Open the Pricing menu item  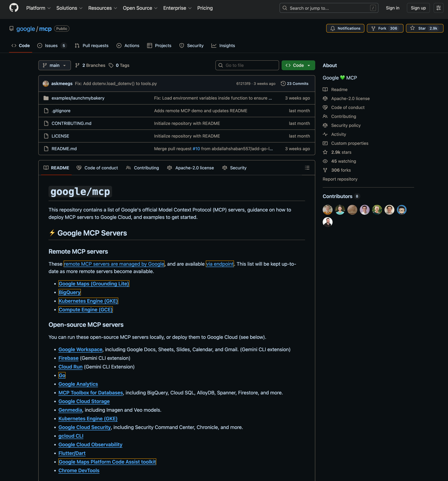click(x=205, y=8)
